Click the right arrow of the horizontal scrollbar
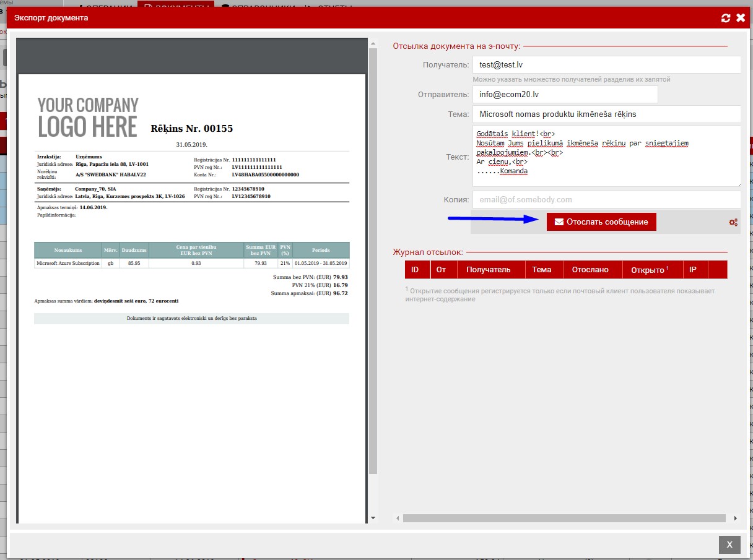The image size is (753, 560). [736, 518]
